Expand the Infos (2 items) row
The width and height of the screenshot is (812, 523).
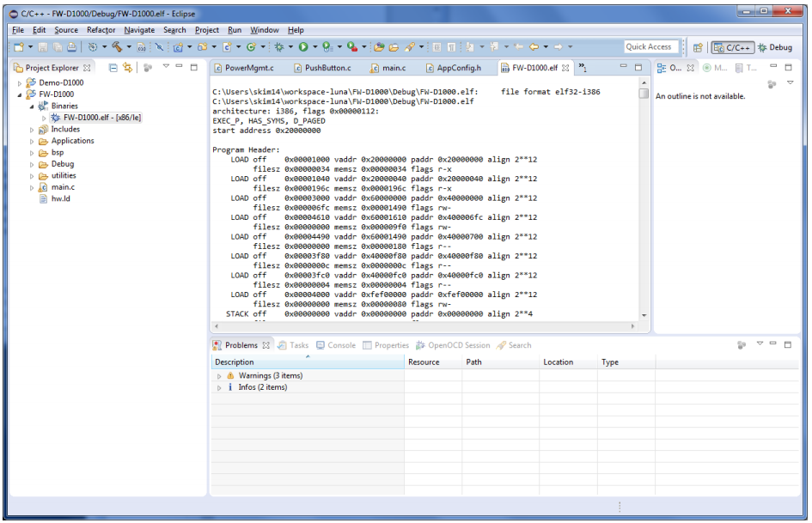click(x=219, y=387)
